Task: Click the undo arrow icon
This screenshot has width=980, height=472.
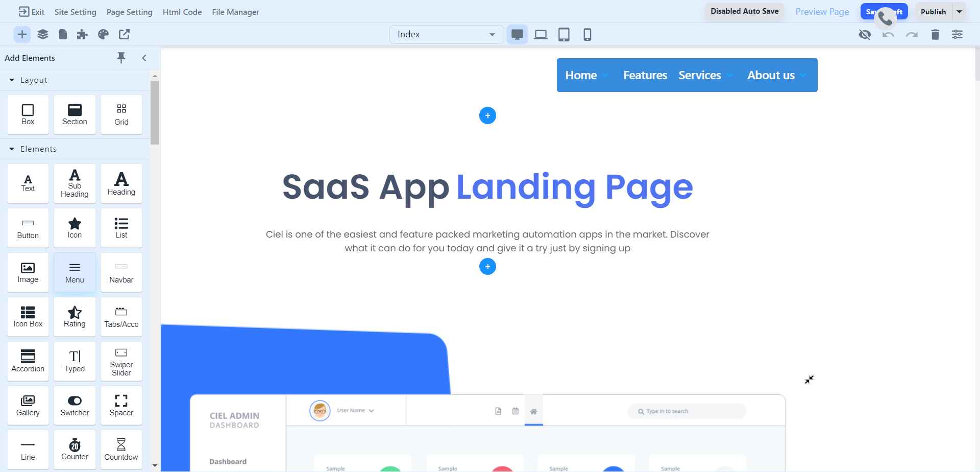Action: (x=888, y=34)
